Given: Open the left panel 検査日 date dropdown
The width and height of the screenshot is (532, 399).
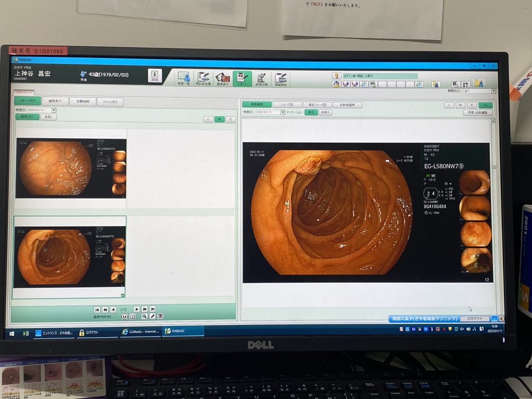Looking at the screenshot, I should (x=54, y=110).
